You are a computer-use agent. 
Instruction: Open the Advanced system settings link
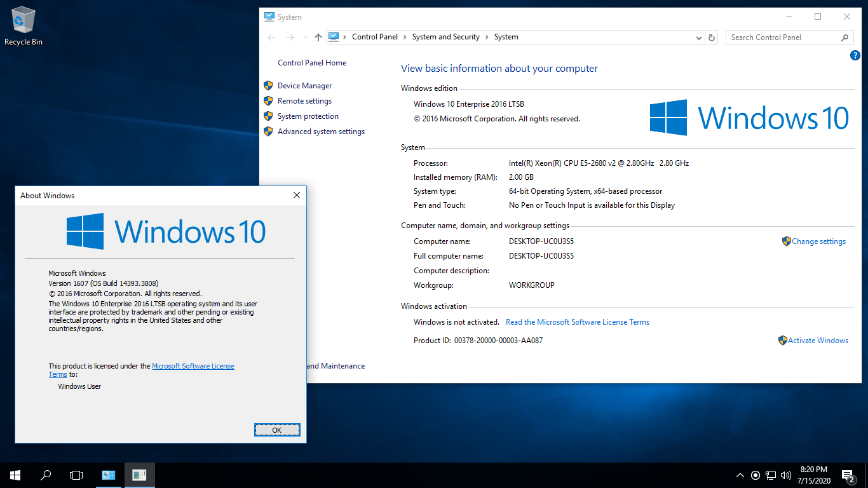[x=321, y=132]
